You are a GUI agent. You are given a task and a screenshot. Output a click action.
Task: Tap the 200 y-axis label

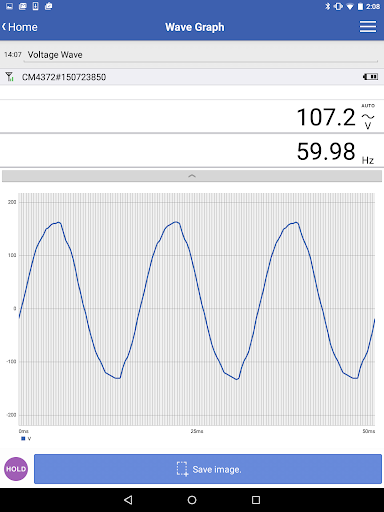click(12, 202)
